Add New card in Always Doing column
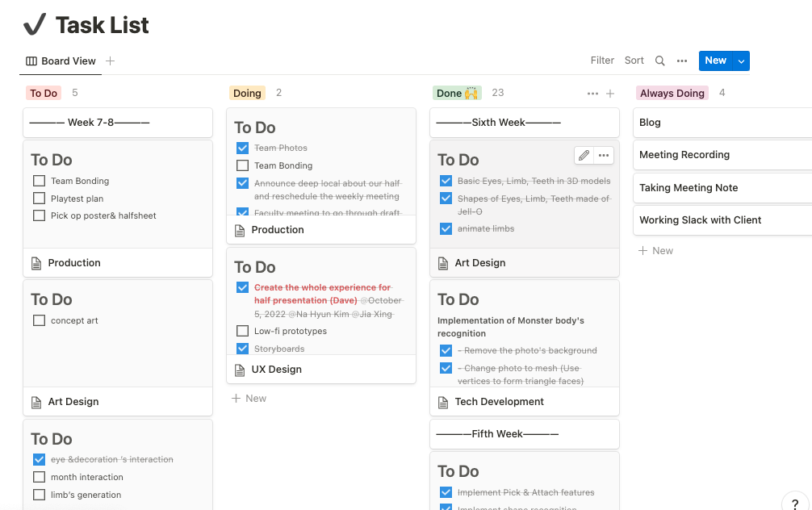Screen dimensions: 812x510 655,251
